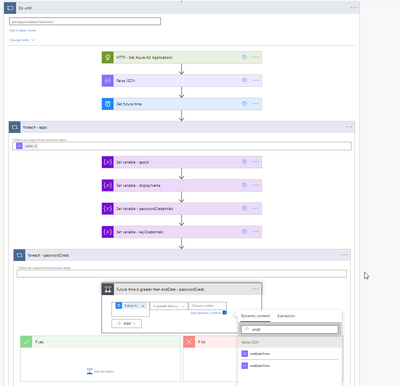Click the foreach - apps output selection field
This screenshot has height=386, width=400.
pyautogui.click(x=182, y=146)
